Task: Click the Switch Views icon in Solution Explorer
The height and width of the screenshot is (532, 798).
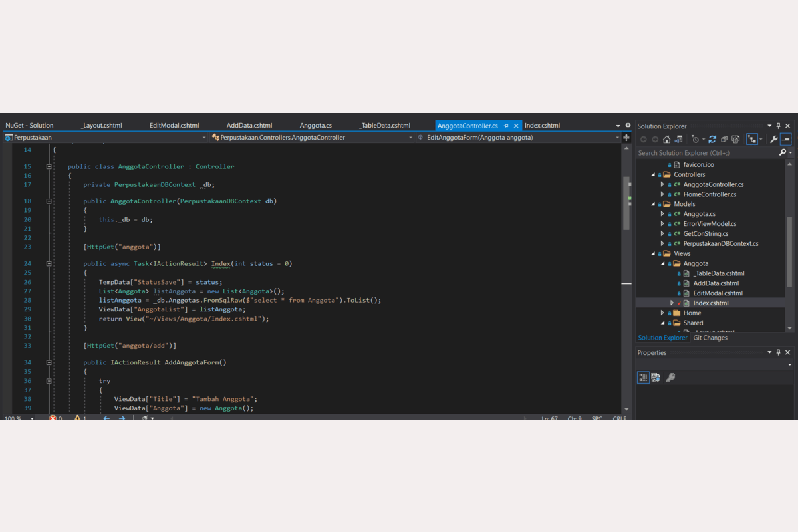Action: tap(680, 139)
